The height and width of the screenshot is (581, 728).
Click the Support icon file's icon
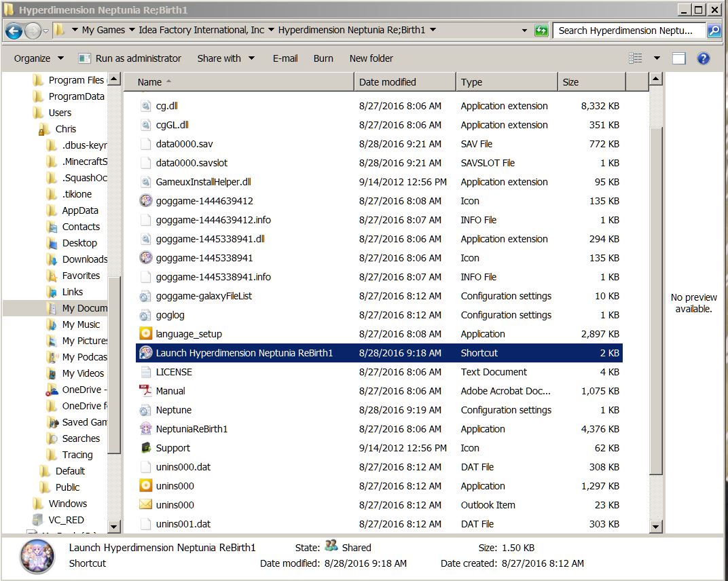[146, 448]
